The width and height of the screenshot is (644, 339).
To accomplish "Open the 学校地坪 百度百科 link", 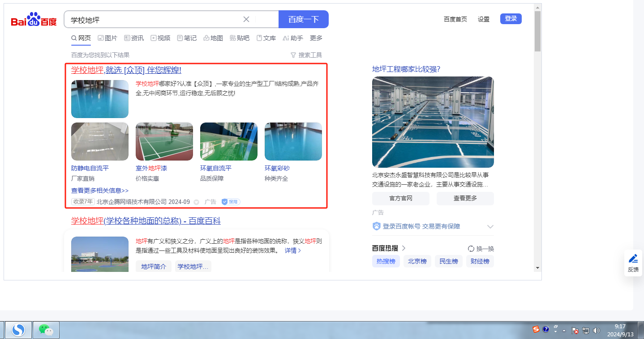I will click(146, 221).
